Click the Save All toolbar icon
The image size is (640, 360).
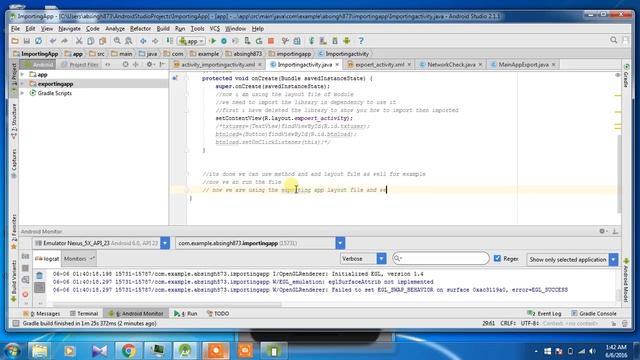coord(27,41)
